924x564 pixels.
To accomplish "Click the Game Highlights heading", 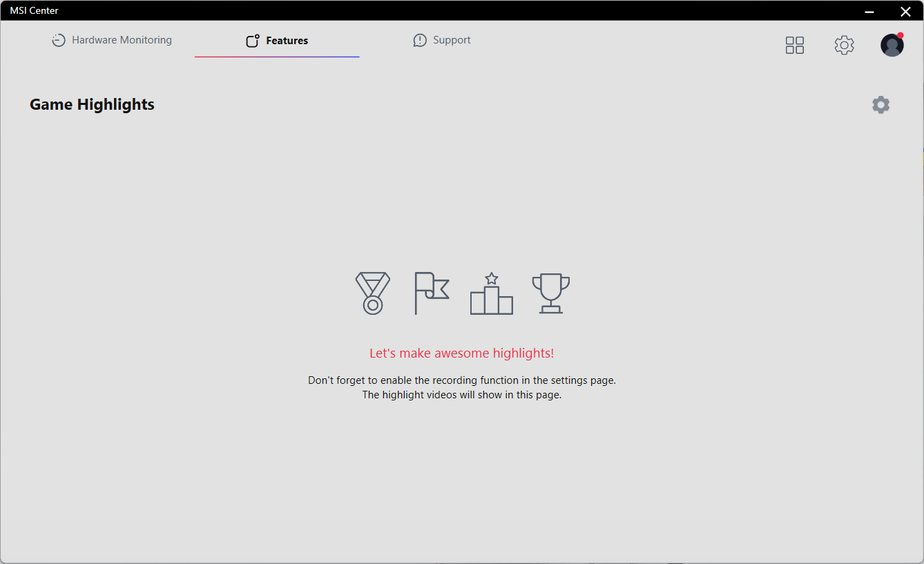I will click(x=92, y=104).
